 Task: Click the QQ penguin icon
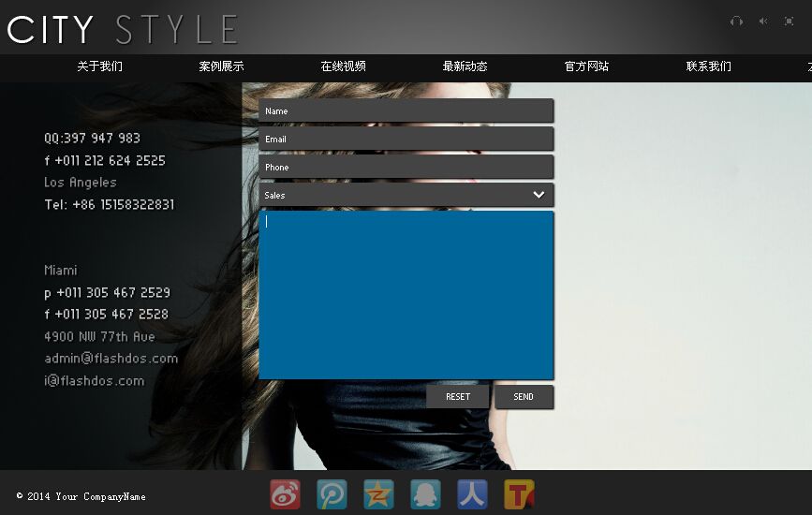coord(425,493)
